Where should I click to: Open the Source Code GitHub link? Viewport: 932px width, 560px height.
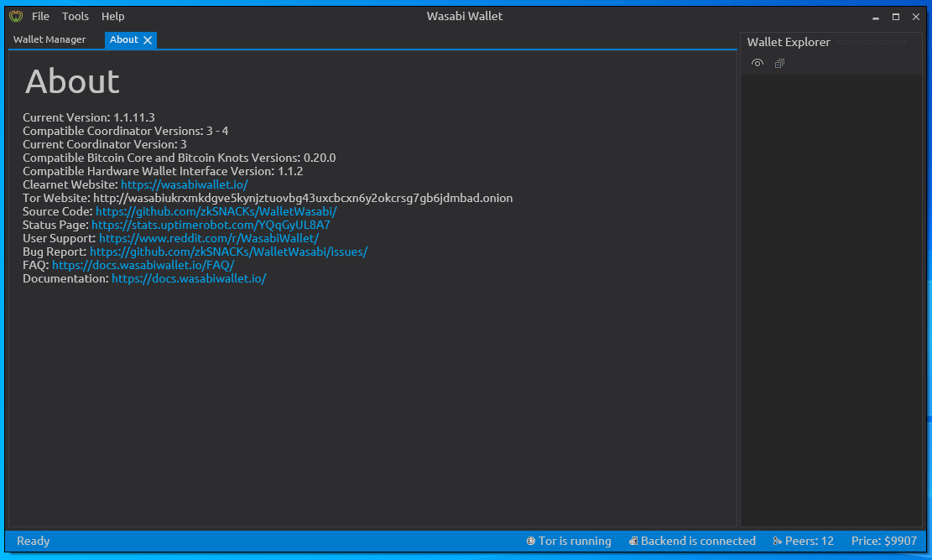point(216,211)
